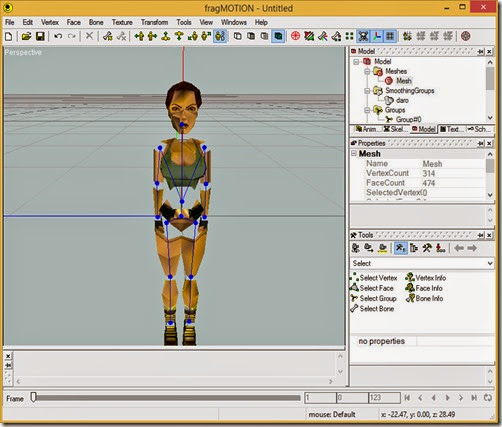
Task: Click the end frame field showing 123
Action: [384, 398]
